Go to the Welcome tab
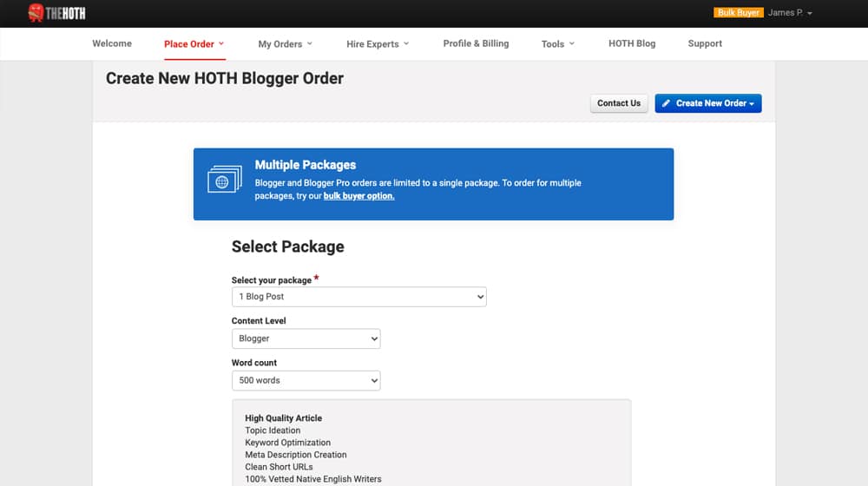The width and height of the screenshot is (868, 486). pos(112,43)
